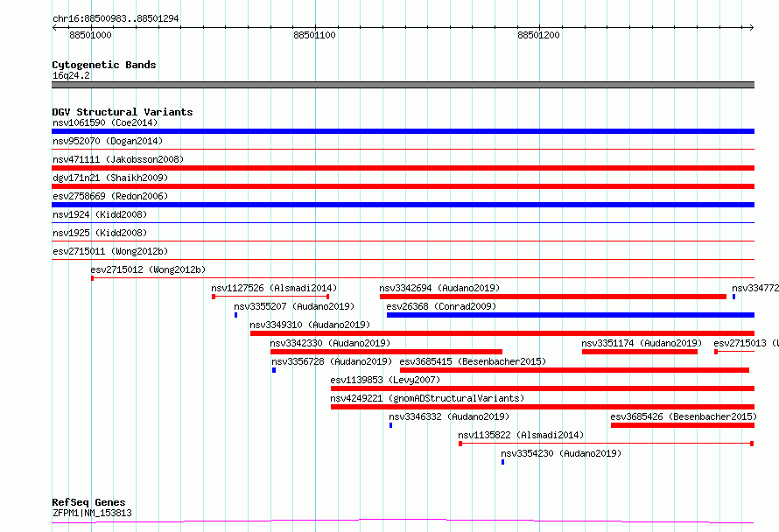
Task: Click the red esv3685426 variant bar
Action: click(683, 425)
